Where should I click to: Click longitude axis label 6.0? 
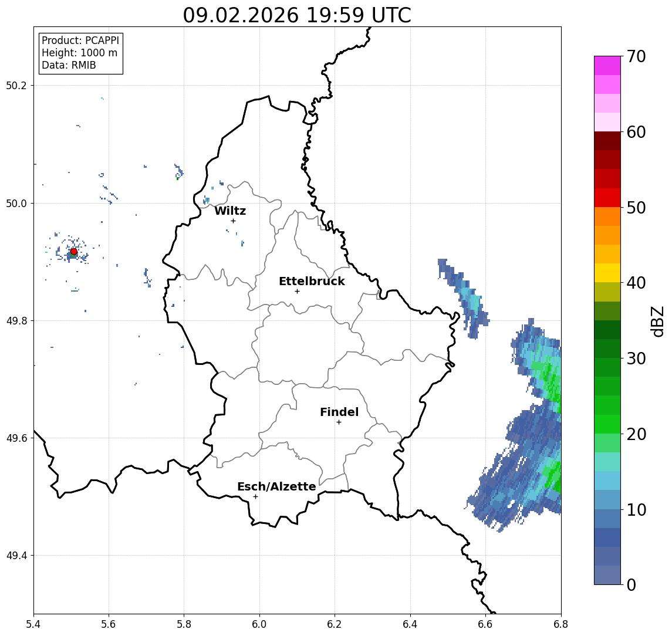(x=260, y=624)
